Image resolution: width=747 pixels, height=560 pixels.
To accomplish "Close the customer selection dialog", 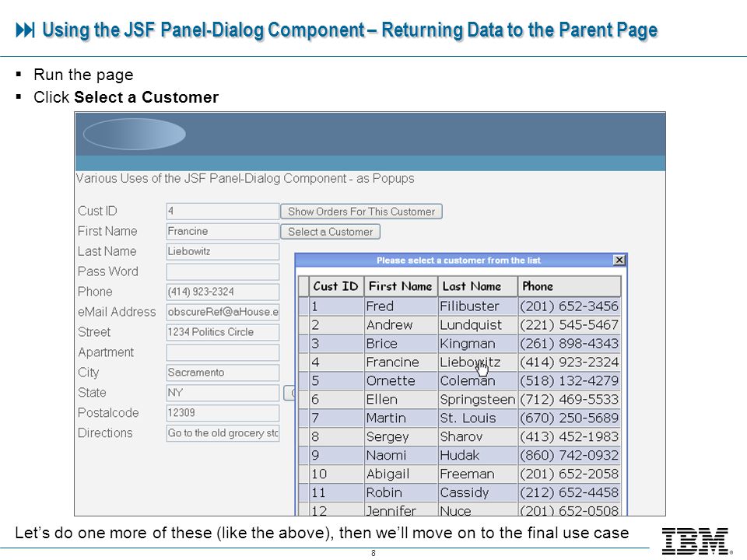I will [x=619, y=260].
